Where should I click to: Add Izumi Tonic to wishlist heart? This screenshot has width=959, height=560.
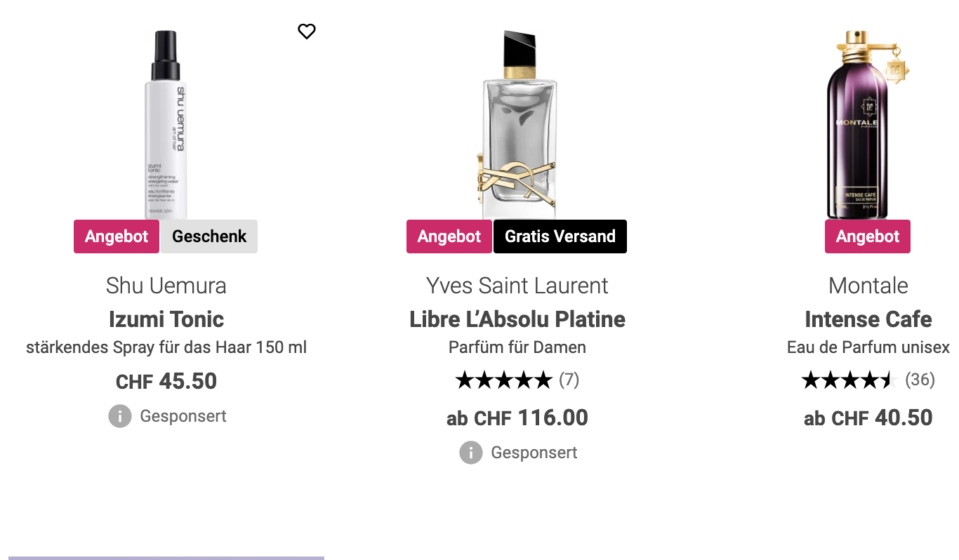pyautogui.click(x=307, y=31)
